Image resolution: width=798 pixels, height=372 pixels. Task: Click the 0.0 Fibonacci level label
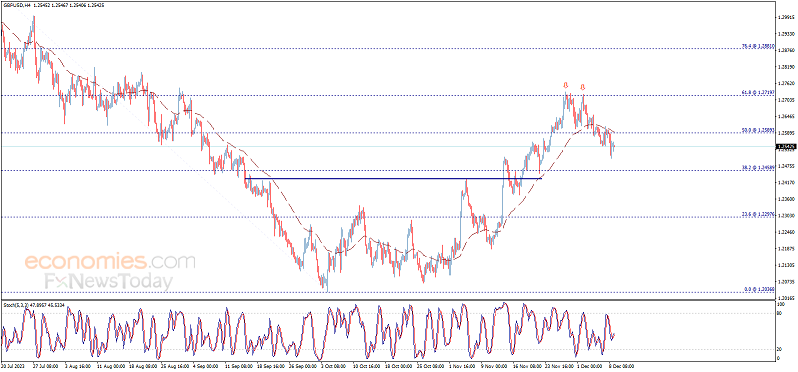(x=759, y=289)
